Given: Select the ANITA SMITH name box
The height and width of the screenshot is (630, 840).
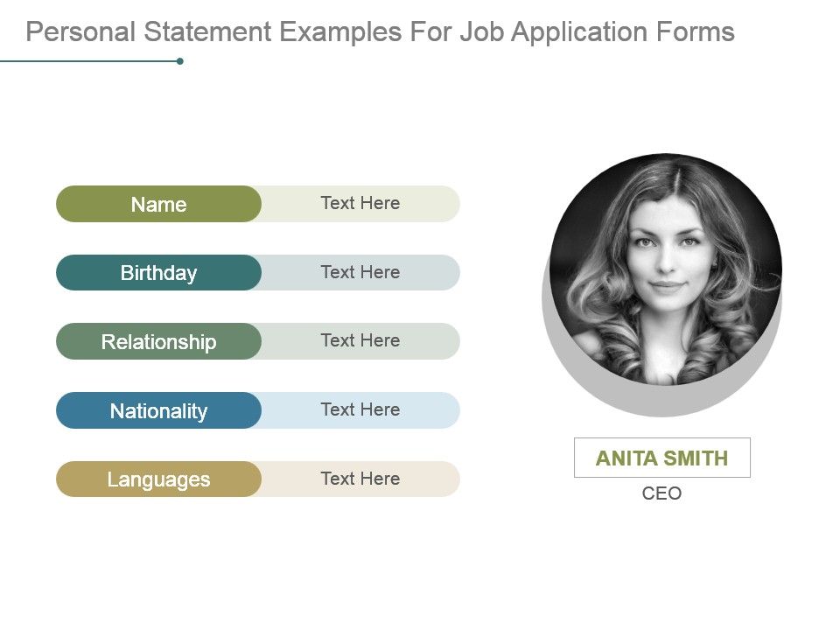Looking at the screenshot, I should click(662, 458).
